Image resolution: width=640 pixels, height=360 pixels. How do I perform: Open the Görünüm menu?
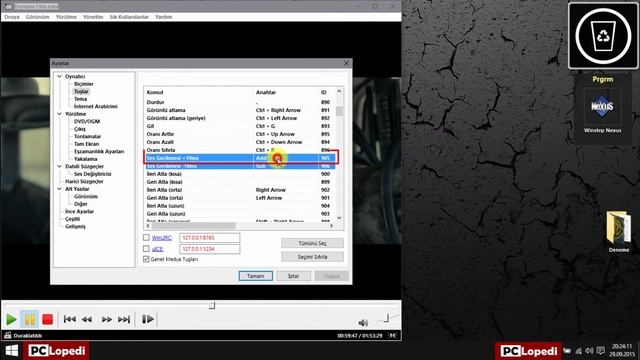37,17
